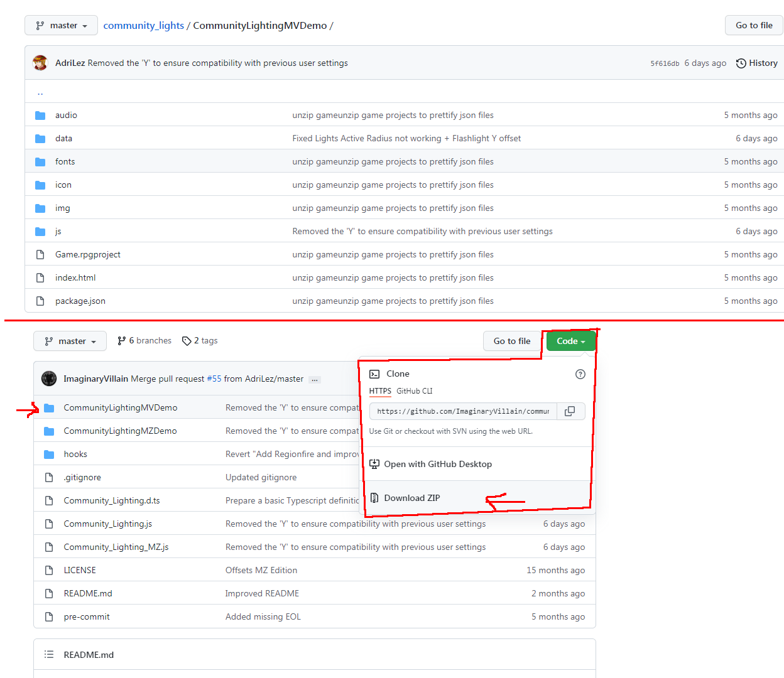View the 2 tags link
Screen dimensions: 784x678
pos(200,340)
